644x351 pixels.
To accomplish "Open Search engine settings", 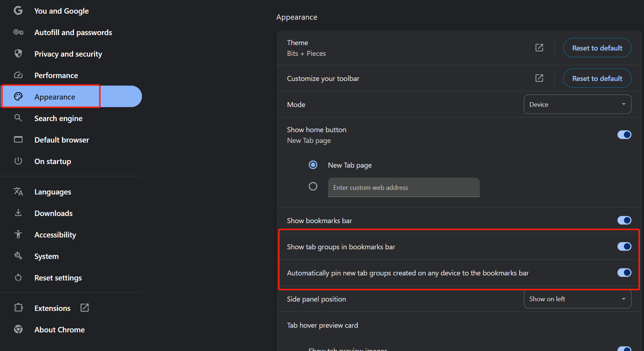I will (58, 119).
